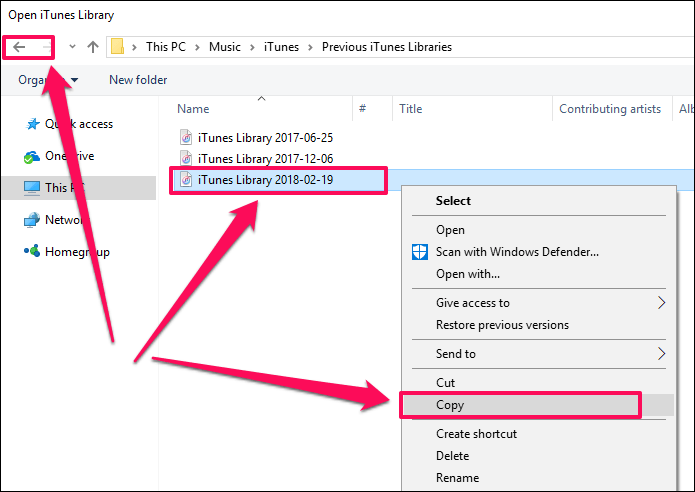This screenshot has width=695, height=492.
Task: Click the iTunes Library 2017-12-06 file icon
Action: coord(186,158)
